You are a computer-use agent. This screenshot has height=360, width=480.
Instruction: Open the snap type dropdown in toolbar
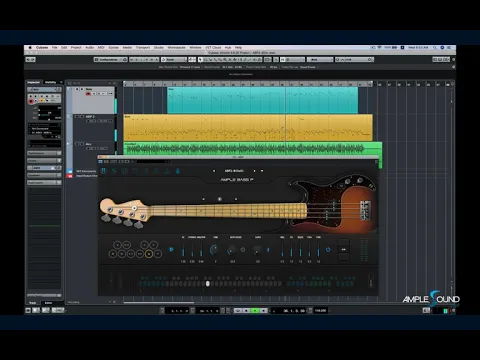click(293, 60)
